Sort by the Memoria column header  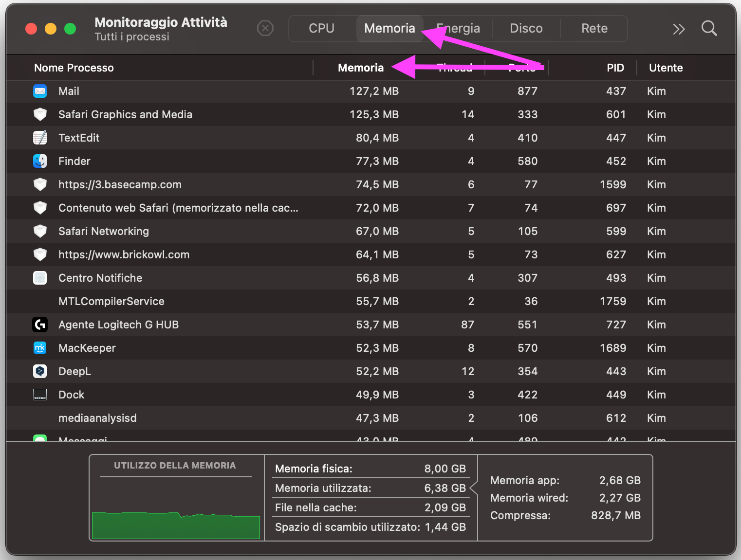tap(361, 68)
